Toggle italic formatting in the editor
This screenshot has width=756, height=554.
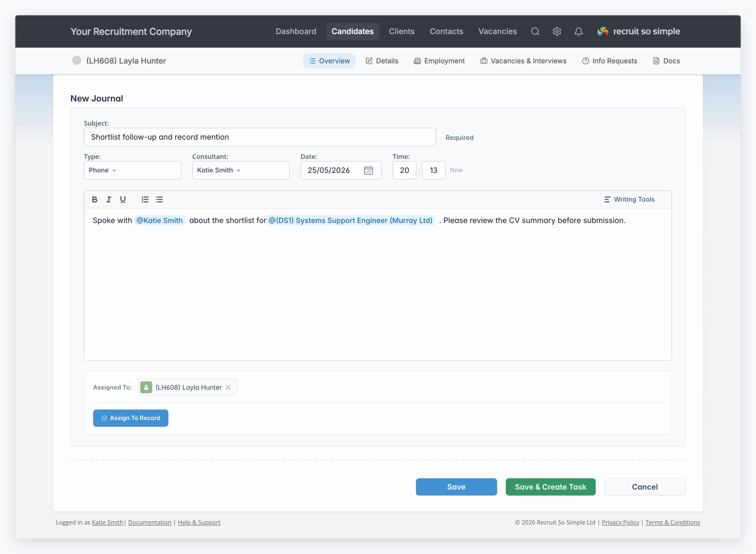pos(109,200)
